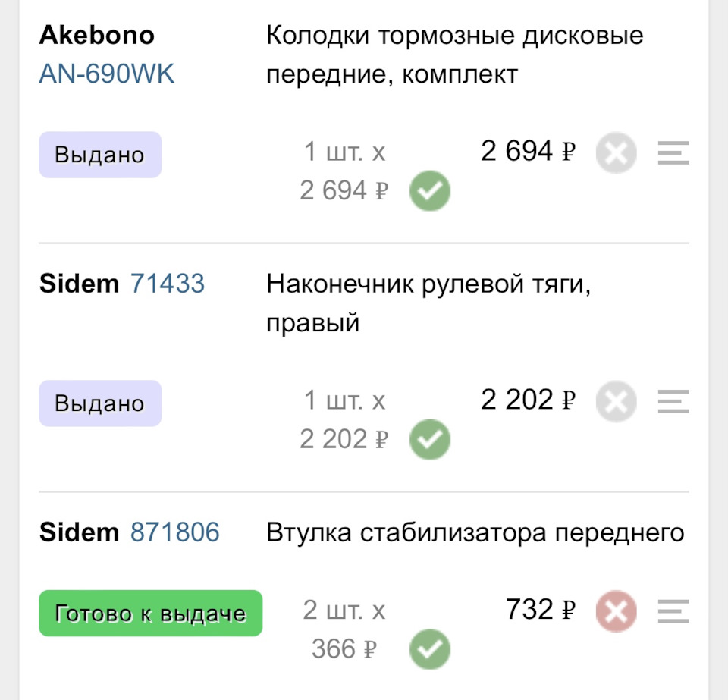This screenshot has width=728, height=700.
Task: Toggle green checkmark on Akebono item
Action: coord(430,191)
